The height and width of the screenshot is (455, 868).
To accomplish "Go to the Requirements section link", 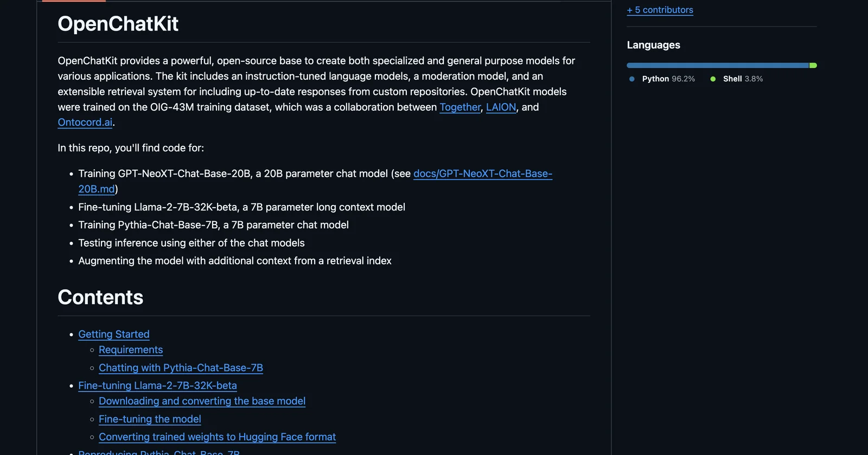I will tap(131, 350).
